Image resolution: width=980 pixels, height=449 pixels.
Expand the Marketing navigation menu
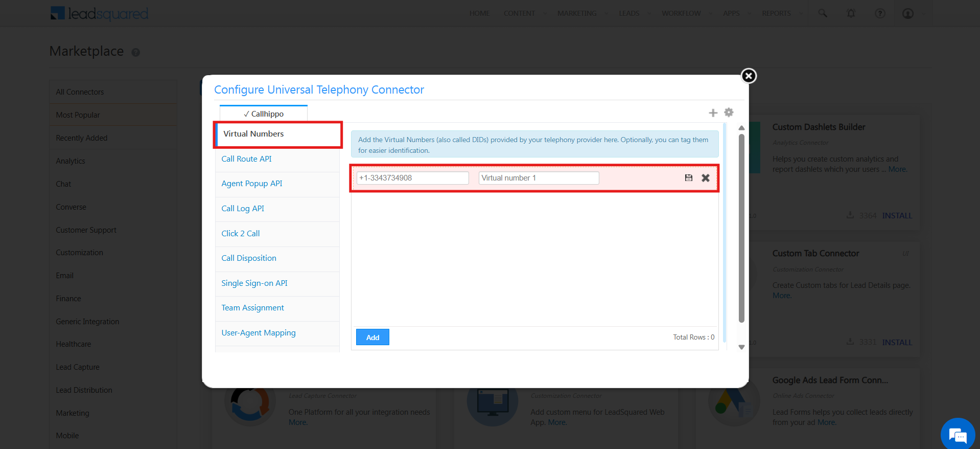pyautogui.click(x=582, y=13)
